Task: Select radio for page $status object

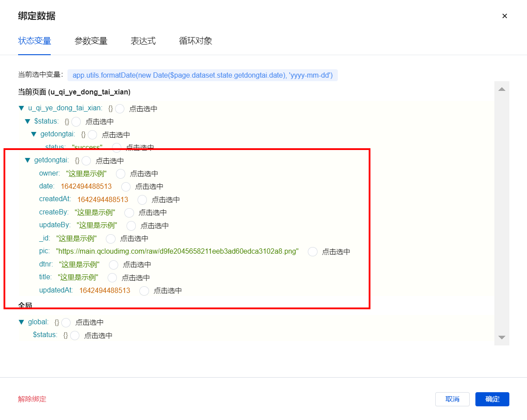Action: tap(76, 121)
